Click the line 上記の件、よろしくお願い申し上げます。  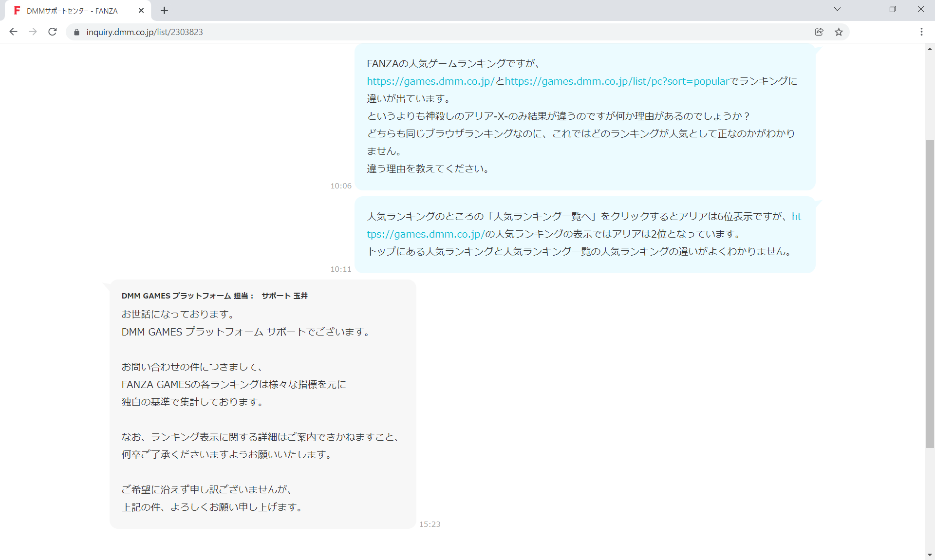(x=213, y=507)
